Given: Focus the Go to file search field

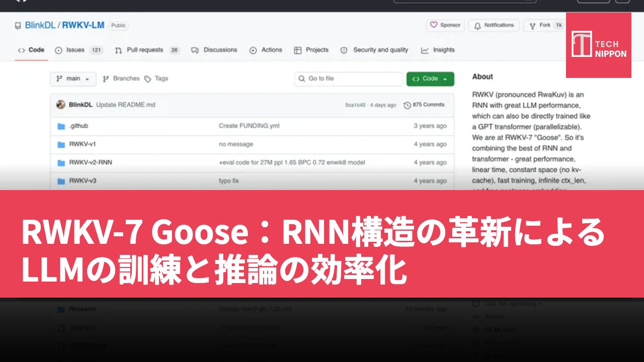Looking at the screenshot, I should click(349, 79).
